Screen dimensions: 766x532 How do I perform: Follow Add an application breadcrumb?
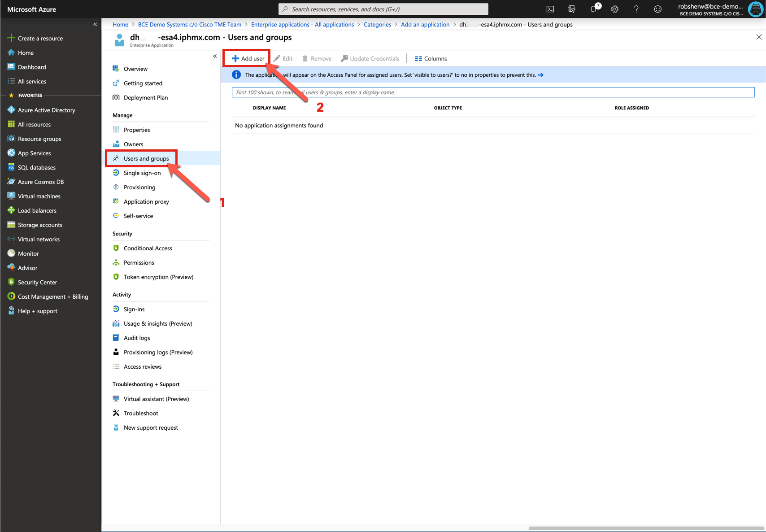tap(425, 25)
